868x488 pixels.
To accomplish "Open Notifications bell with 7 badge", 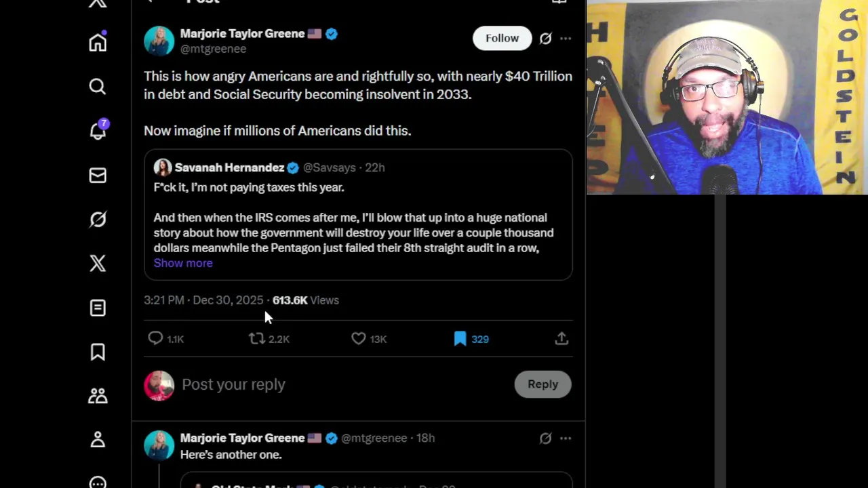I will tap(98, 131).
